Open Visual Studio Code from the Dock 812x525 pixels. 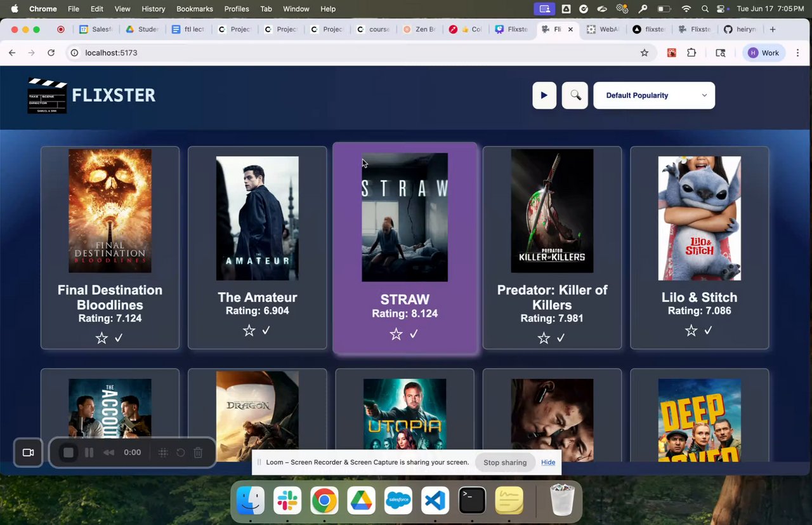click(x=435, y=501)
